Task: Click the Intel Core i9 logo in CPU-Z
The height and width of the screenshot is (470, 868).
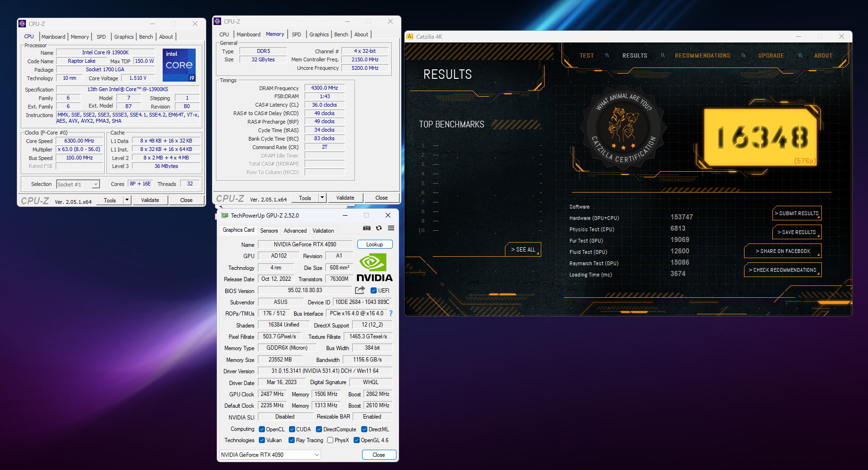Action: 179,65
